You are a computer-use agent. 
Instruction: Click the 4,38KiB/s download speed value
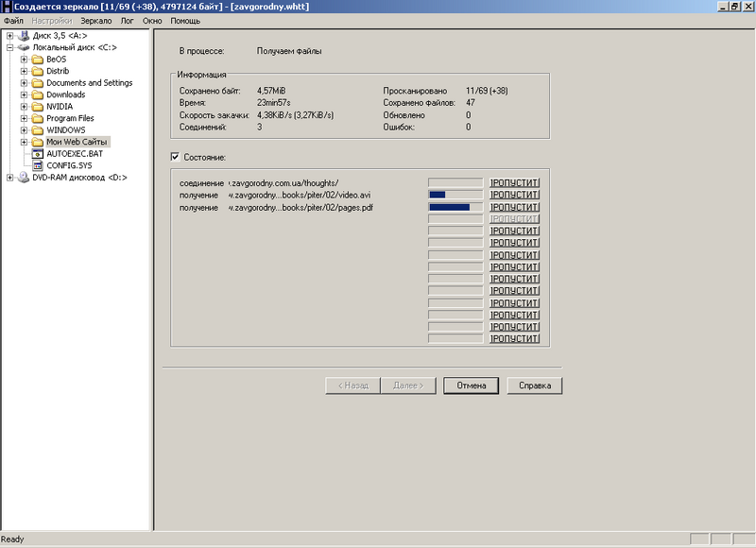(x=295, y=115)
